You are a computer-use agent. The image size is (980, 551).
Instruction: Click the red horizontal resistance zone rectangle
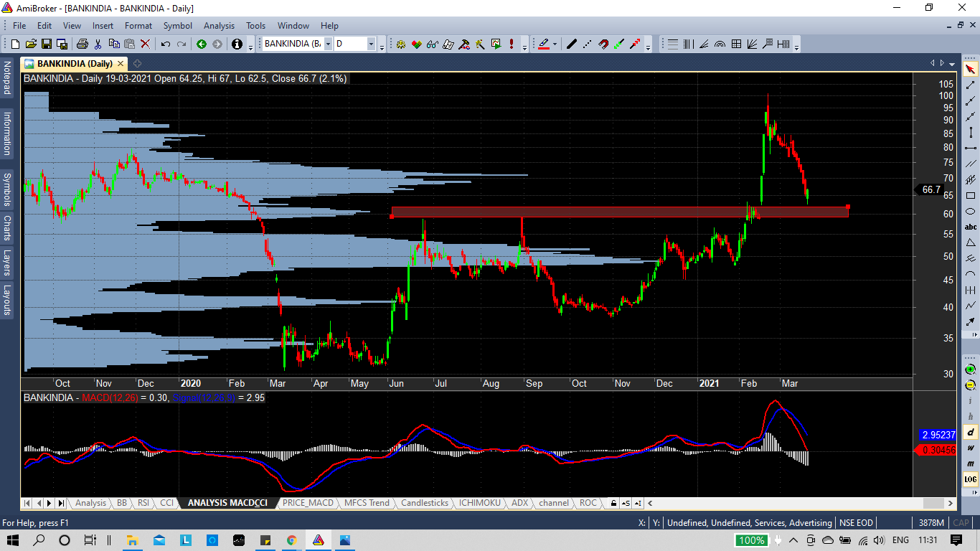pos(620,212)
